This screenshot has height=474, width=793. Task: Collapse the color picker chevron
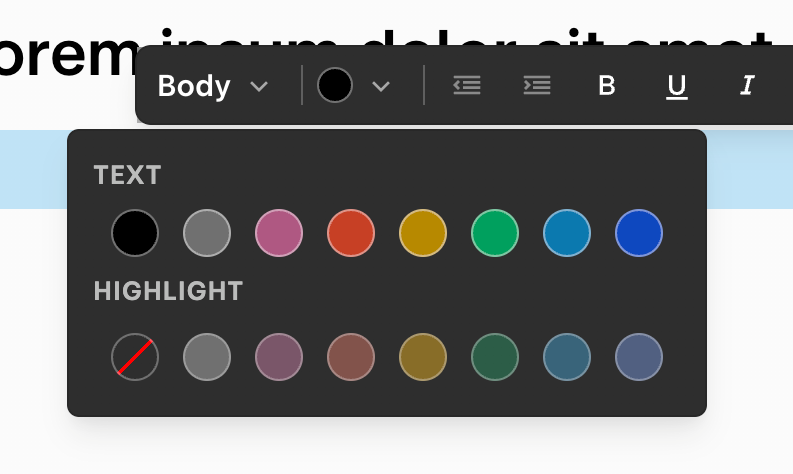380,86
